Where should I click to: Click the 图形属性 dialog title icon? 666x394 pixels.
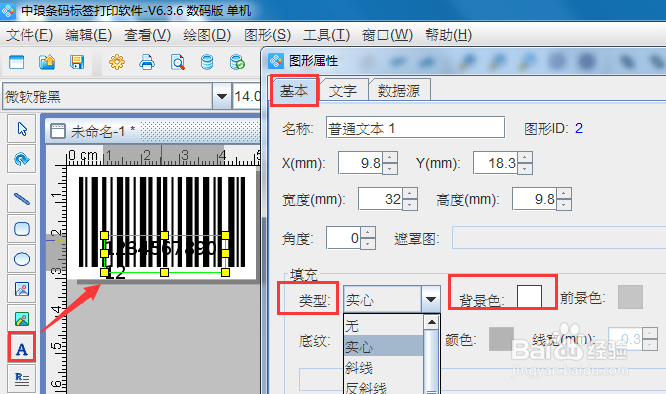click(x=276, y=61)
